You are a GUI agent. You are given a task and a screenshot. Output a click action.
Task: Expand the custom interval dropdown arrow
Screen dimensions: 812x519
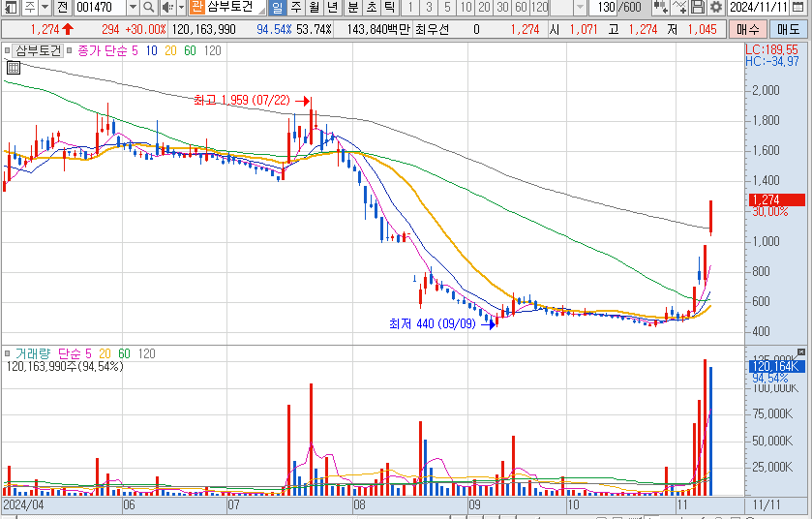(580, 7)
